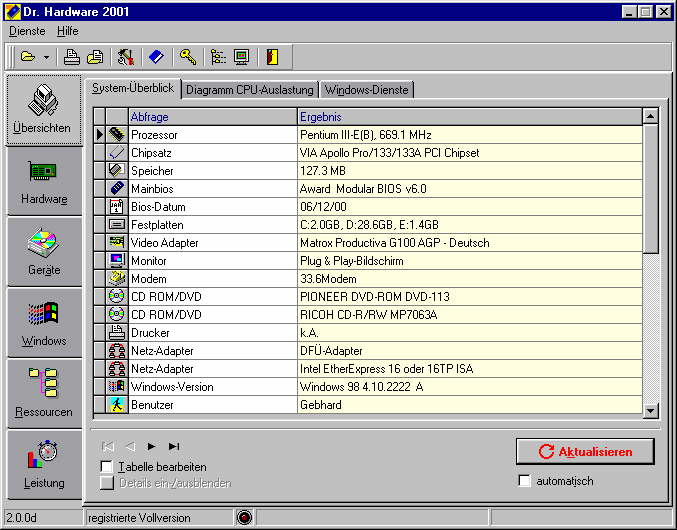Go to next record using the play arrow
Screen dimensions: 677x530
[x=152, y=446]
